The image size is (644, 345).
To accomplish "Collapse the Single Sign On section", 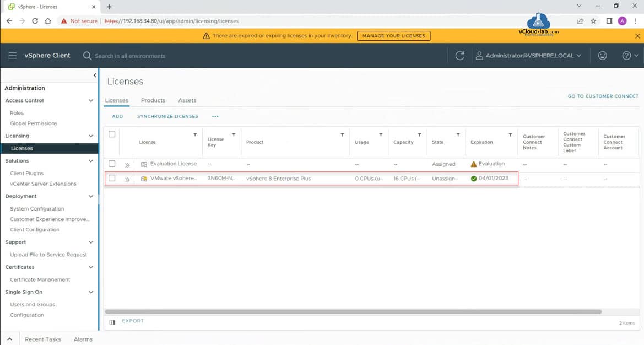I will coord(91,292).
